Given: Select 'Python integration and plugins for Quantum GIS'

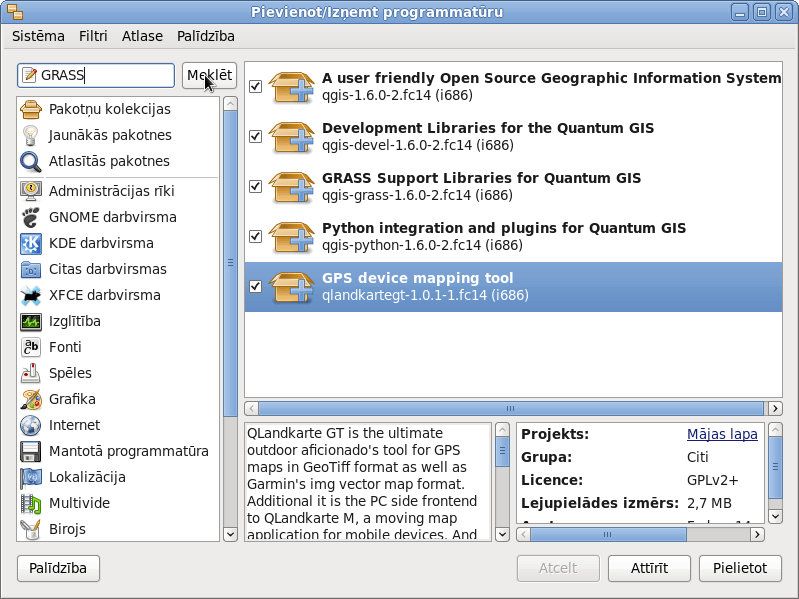Looking at the screenshot, I should [x=513, y=236].
